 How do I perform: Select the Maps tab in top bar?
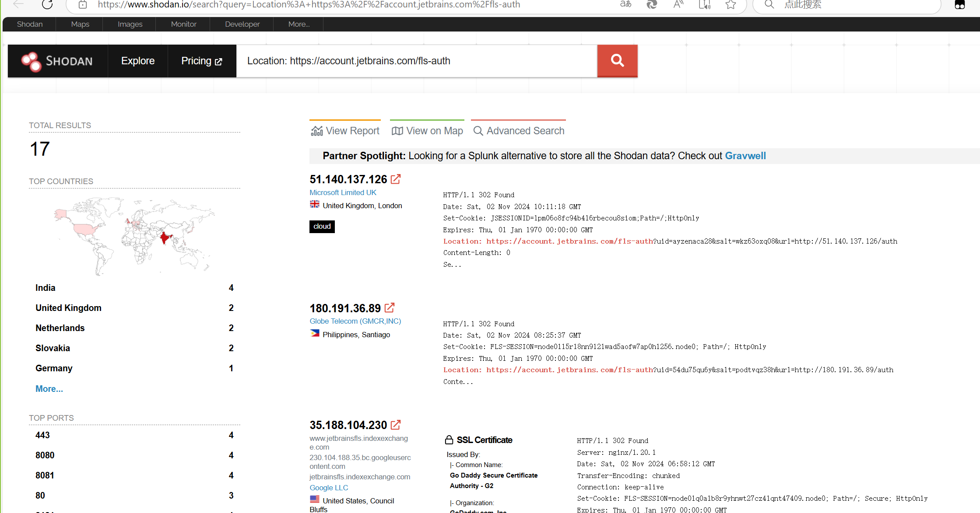[x=80, y=24]
